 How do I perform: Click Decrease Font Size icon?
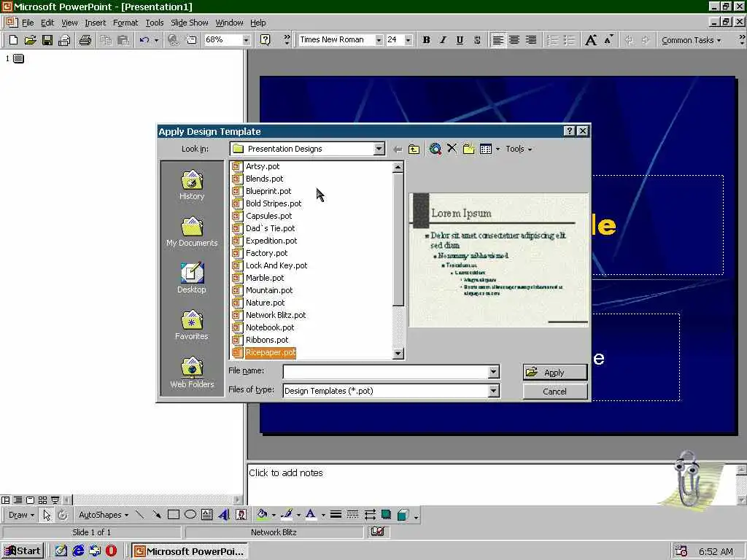tap(608, 40)
